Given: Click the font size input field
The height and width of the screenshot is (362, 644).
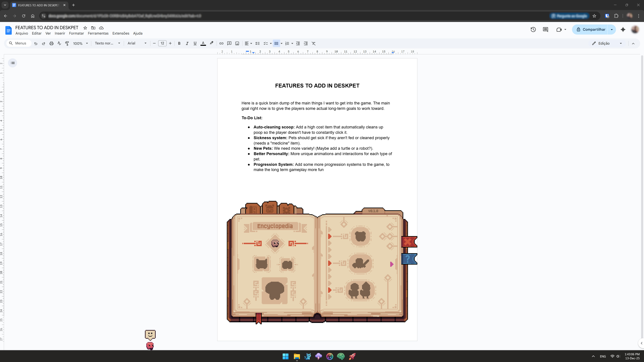Looking at the screenshot, I should 162,43.
